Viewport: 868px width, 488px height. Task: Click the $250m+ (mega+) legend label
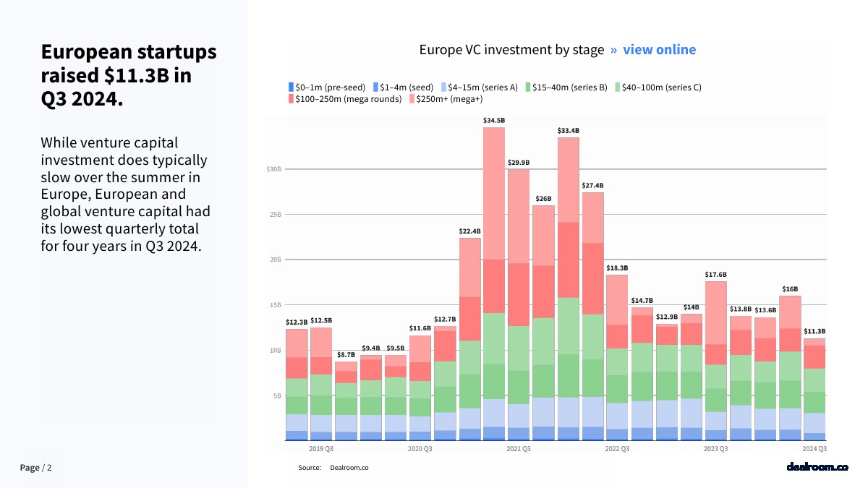[x=449, y=99]
